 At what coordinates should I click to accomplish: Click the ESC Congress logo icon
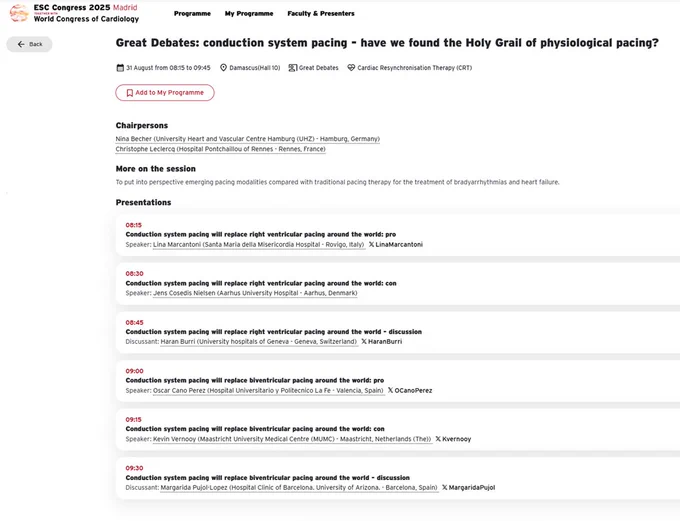tap(19, 13)
